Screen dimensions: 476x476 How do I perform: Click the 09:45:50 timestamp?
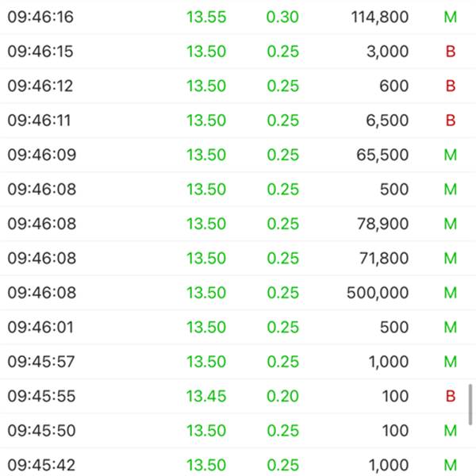(42, 431)
